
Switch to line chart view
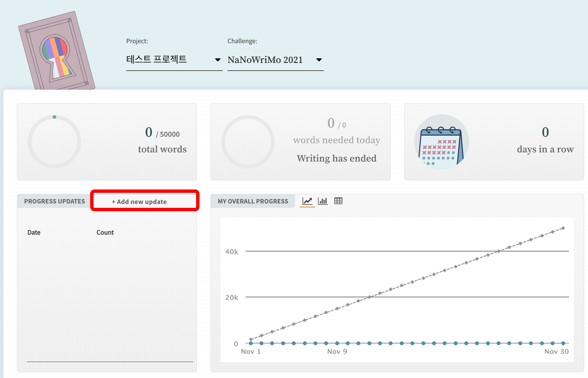pos(307,201)
